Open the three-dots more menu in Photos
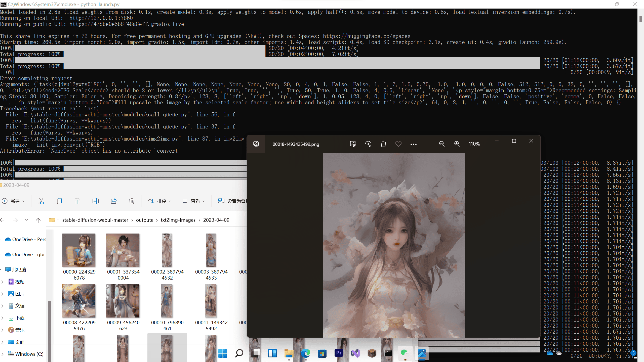 (413, 144)
